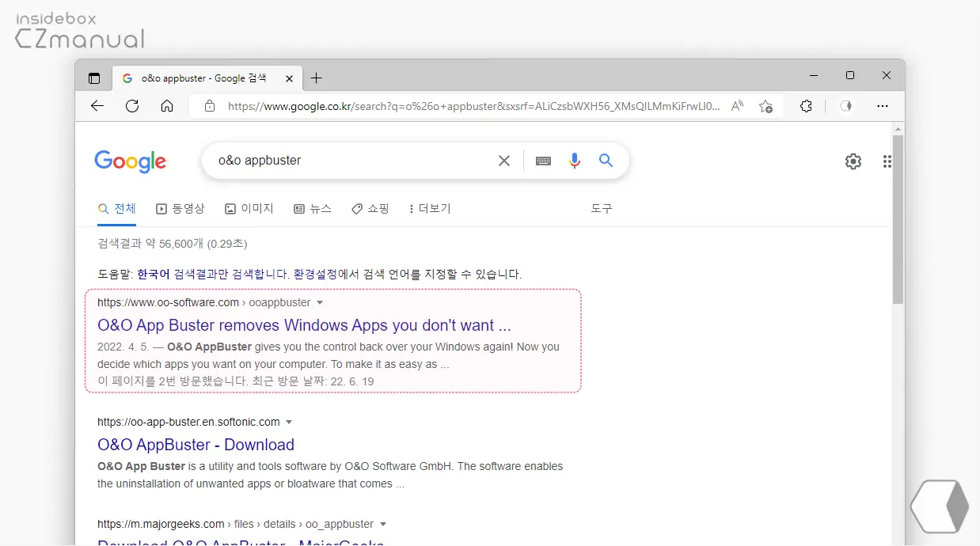
Task: Open O&O App Buster removes Windows Apps result
Action: click(x=304, y=325)
